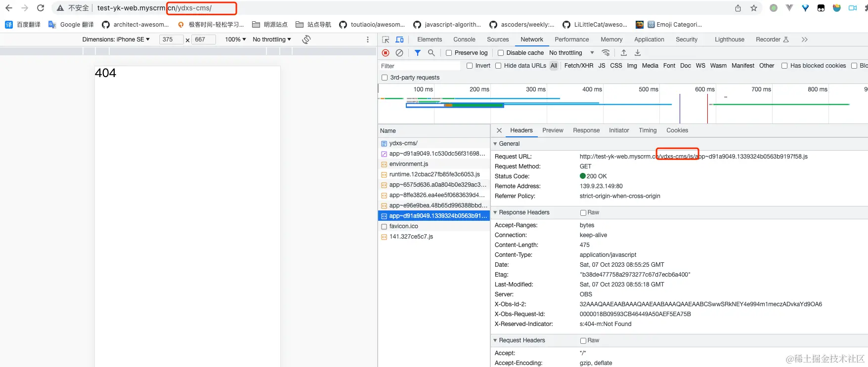Toggle the device toolbar icon

(x=400, y=40)
